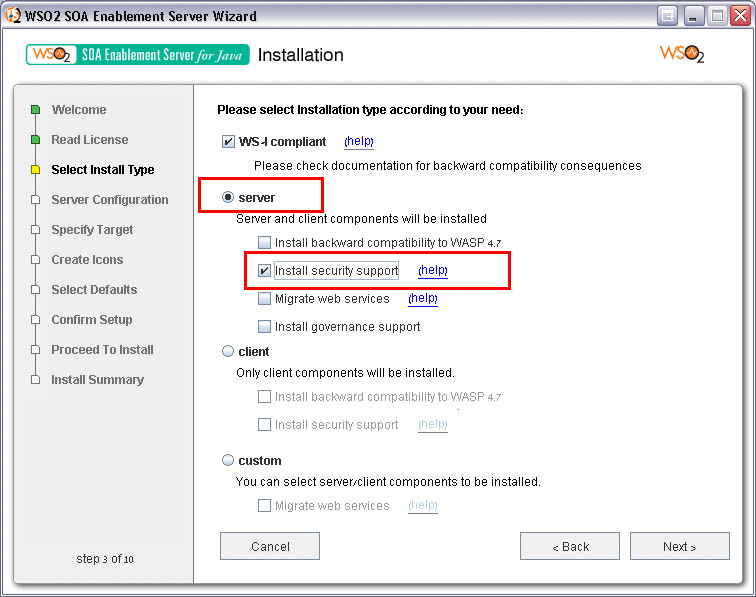
Task: Click the Java application icon in title bar
Action: pyautogui.click(x=13, y=15)
